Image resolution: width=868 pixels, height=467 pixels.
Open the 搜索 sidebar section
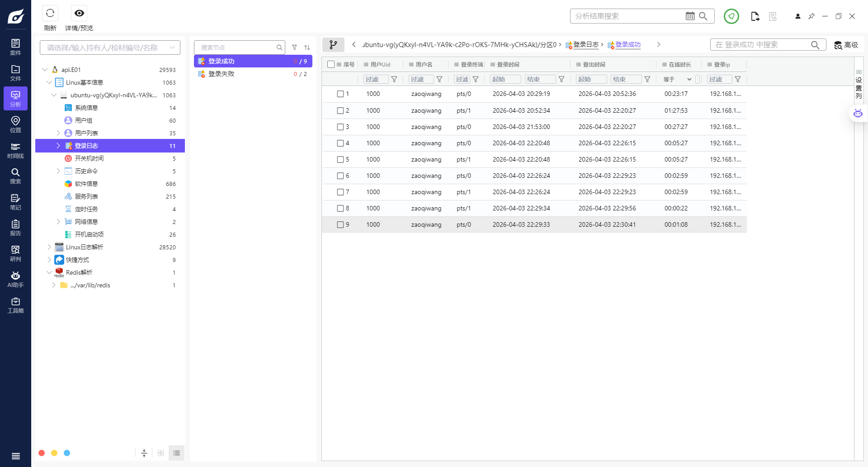pyautogui.click(x=15, y=176)
